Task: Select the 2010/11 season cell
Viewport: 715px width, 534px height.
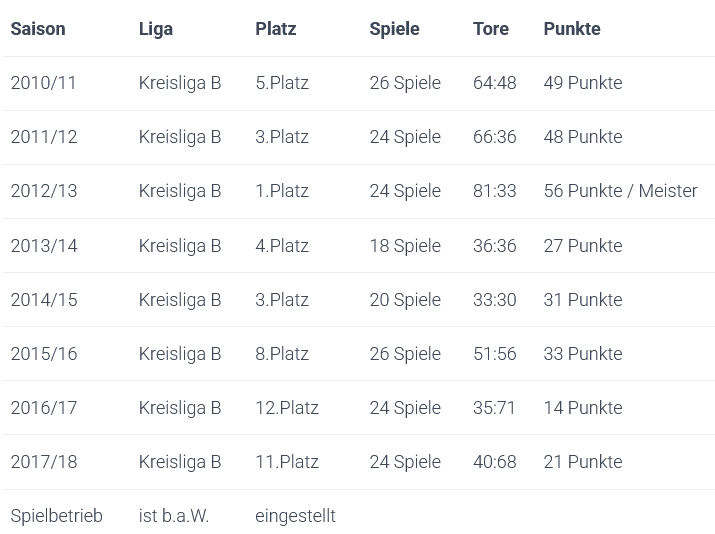Action: (43, 83)
